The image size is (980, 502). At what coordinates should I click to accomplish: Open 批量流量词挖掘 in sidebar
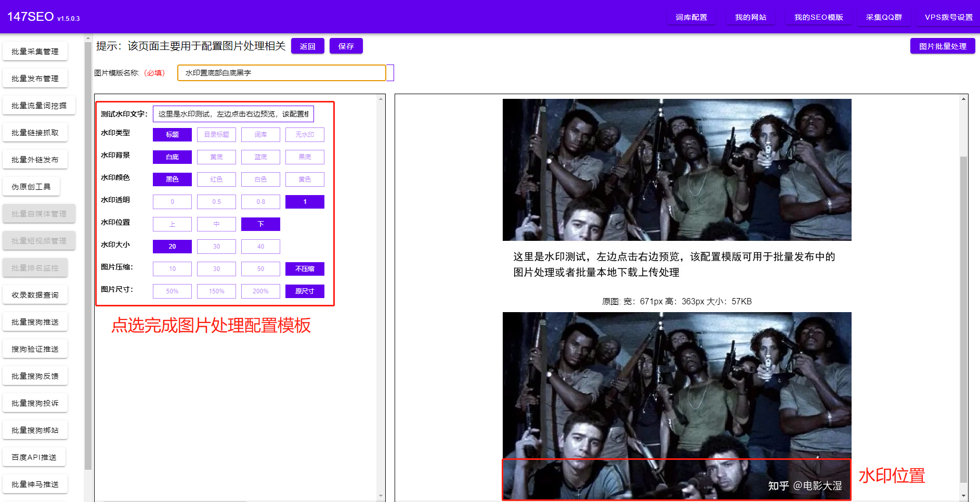(x=39, y=106)
